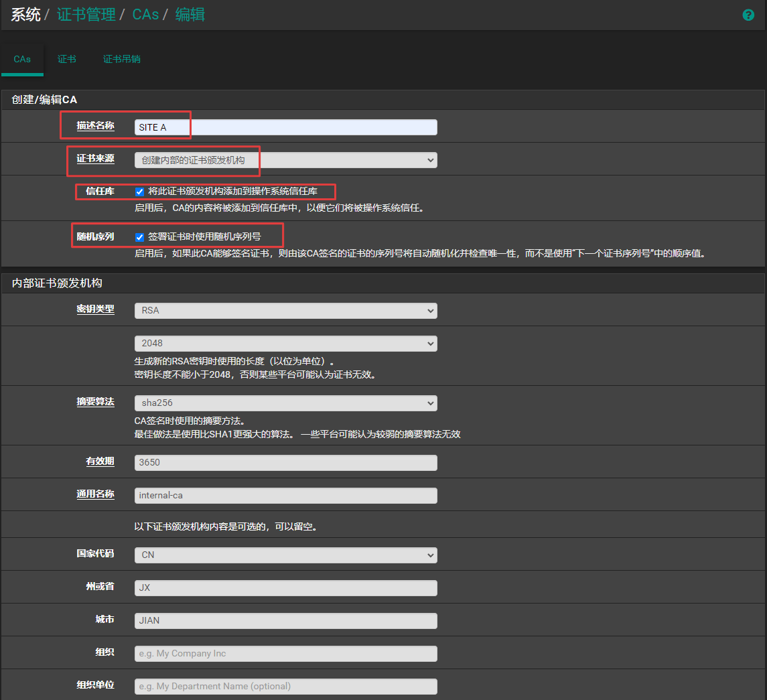Expand the 证书来源 dropdown
Image resolution: width=767 pixels, height=700 pixels.
coord(285,160)
